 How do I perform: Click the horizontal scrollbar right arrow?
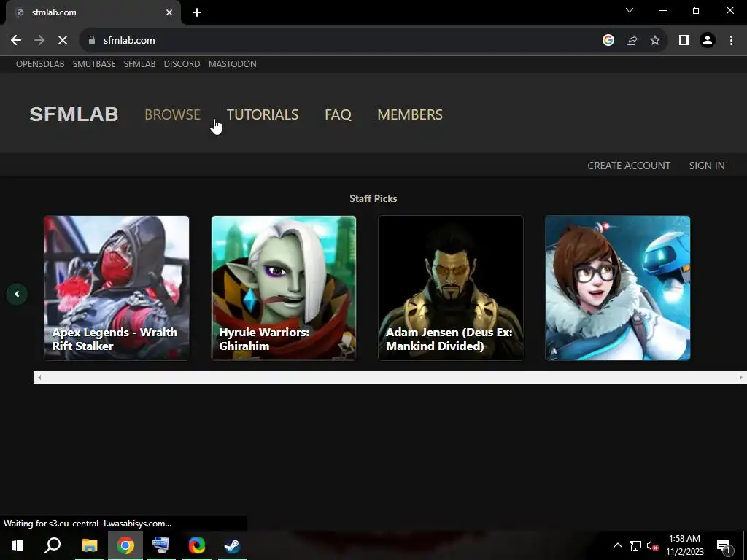pyautogui.click(x=741, y=377)
